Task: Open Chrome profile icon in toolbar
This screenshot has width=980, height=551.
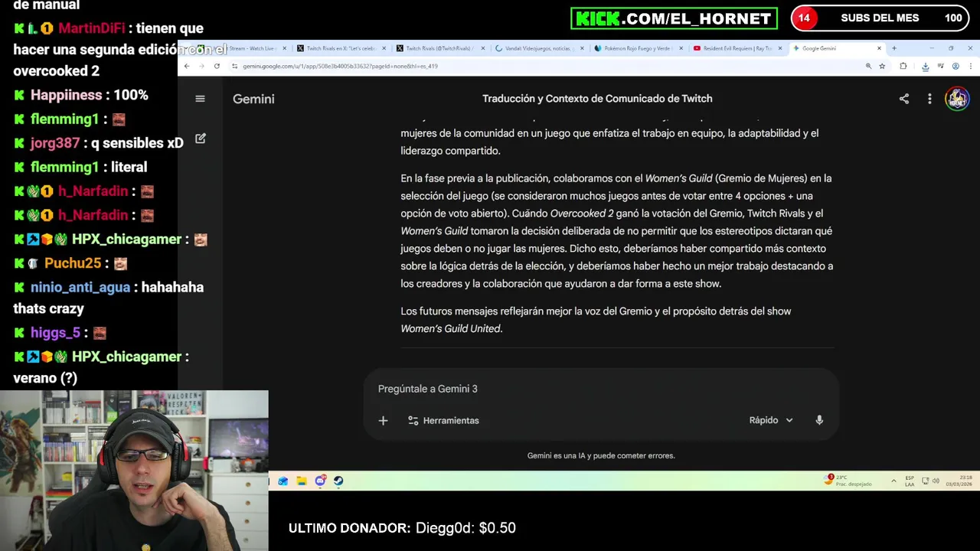Action: [x=955, y=67]
